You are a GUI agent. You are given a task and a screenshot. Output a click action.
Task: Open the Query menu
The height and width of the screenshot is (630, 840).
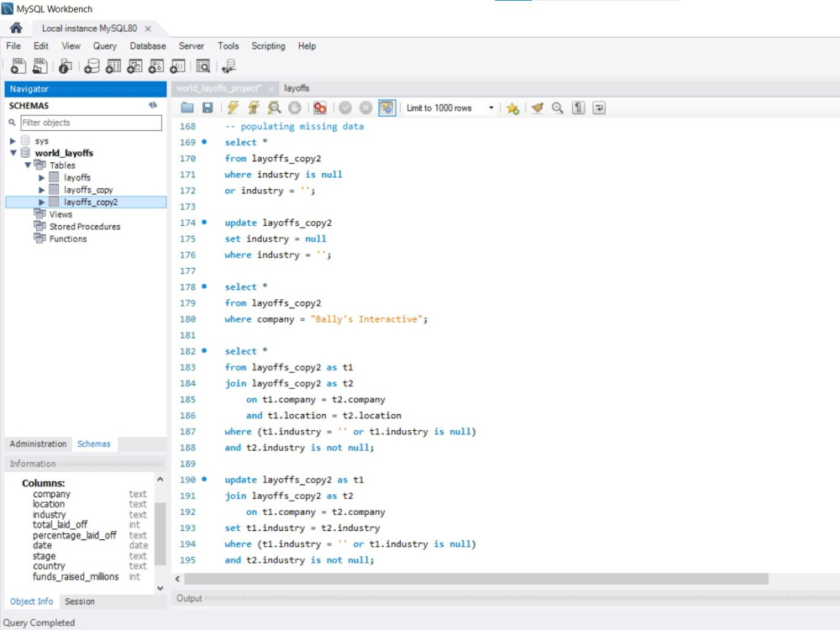(104, 46)
